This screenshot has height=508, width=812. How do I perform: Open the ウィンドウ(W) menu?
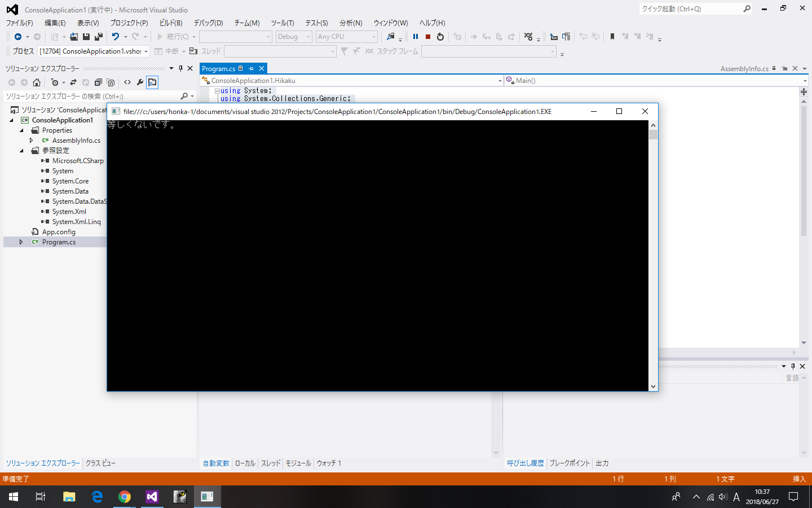pos(391,23)
